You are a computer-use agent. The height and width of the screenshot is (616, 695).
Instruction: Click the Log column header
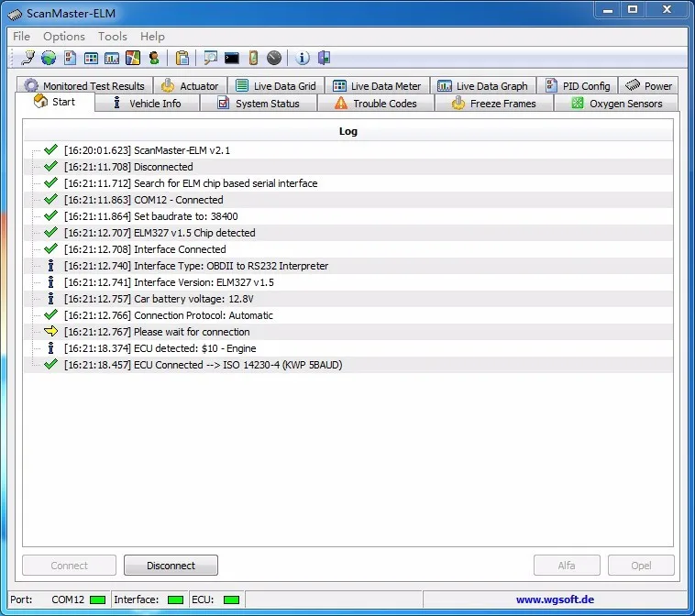coord(347,131)
